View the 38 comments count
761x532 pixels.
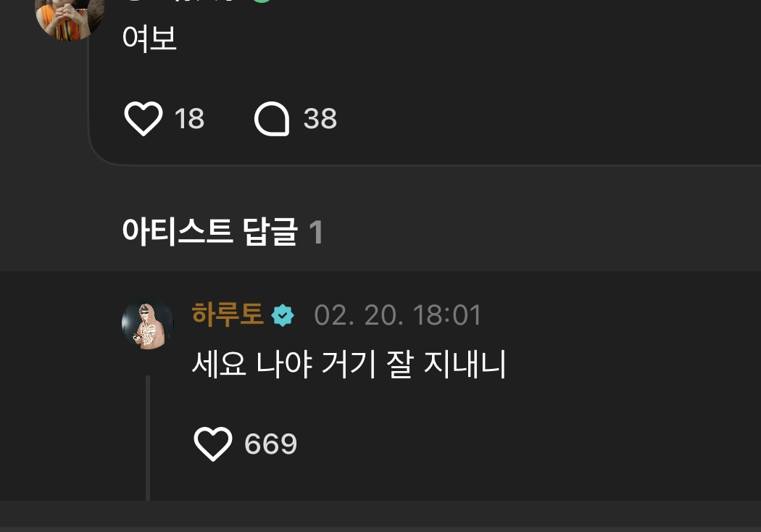(320, 118)
